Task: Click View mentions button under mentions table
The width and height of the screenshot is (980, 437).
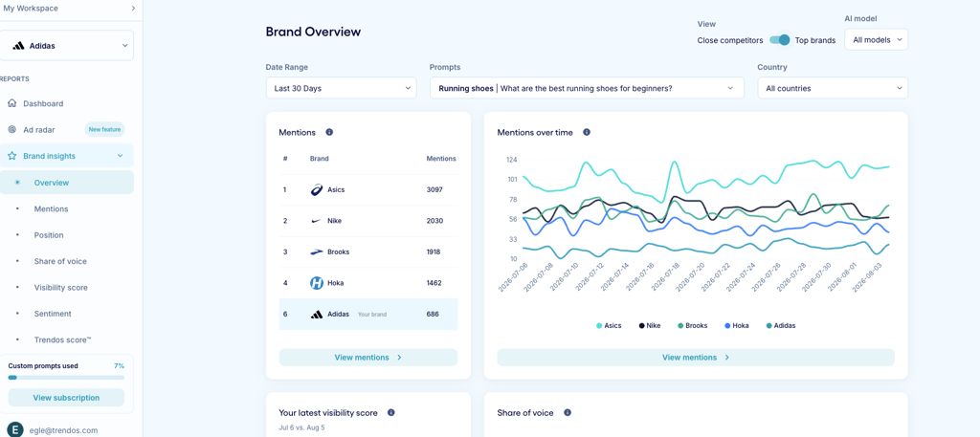Action: coord(368,358)
